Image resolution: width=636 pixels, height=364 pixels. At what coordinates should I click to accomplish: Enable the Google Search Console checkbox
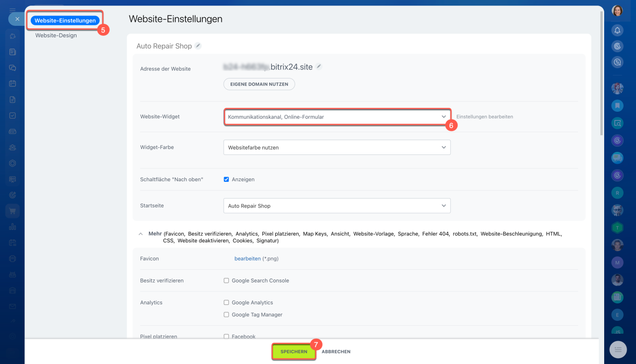pos(227,281)
